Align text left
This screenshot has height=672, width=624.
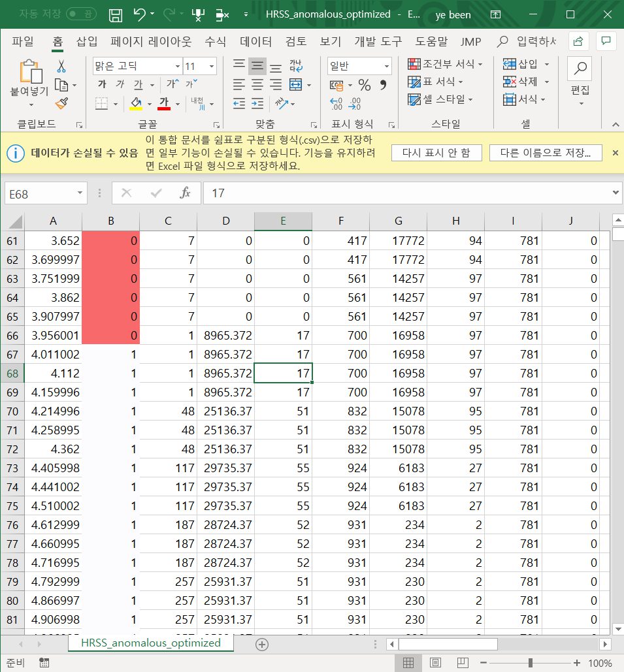coord(239,84)
